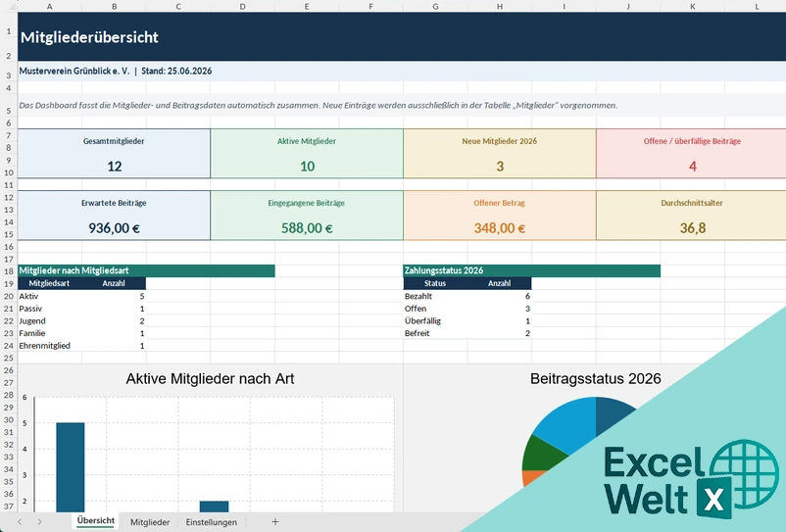Click the overdue contributions value 4

tap(692, 167)
